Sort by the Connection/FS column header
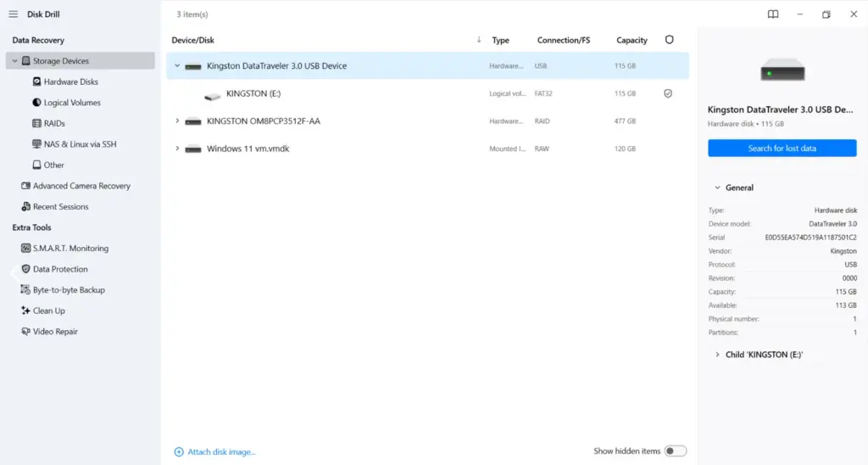868x465 pixels. (563, 40)
